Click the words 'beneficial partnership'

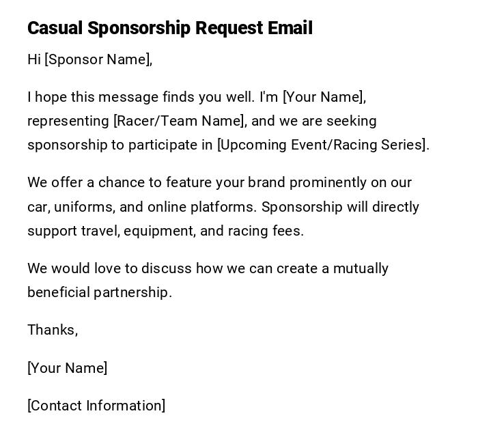[99, 292]
